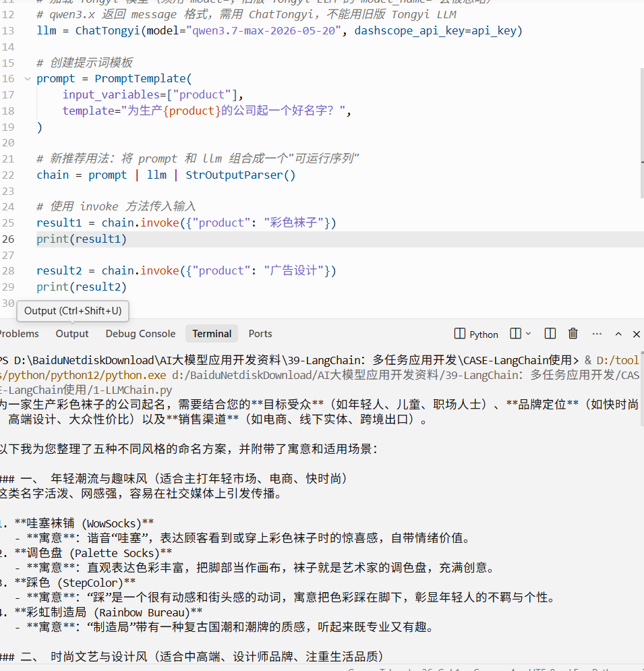Click PromptTemplate on line 16
This screenshot has height=671, width=644.
coord(140,79)
